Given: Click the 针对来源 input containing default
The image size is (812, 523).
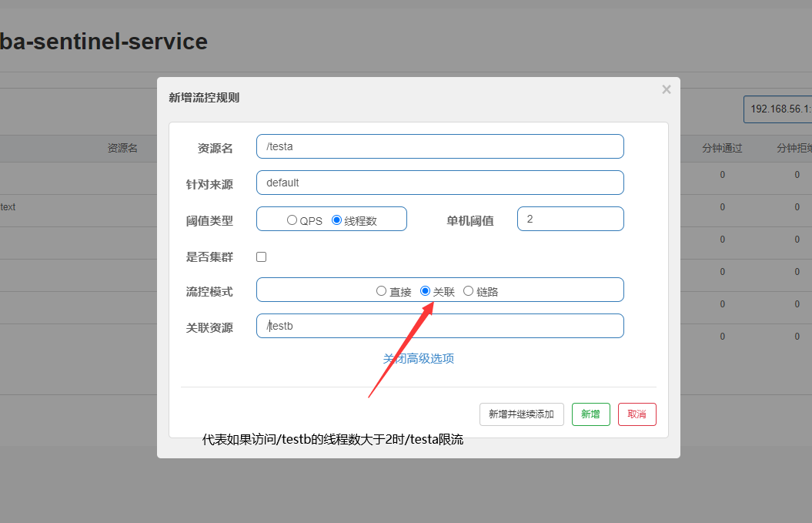Looking at the screenshot, I should [x=439, y=183].
